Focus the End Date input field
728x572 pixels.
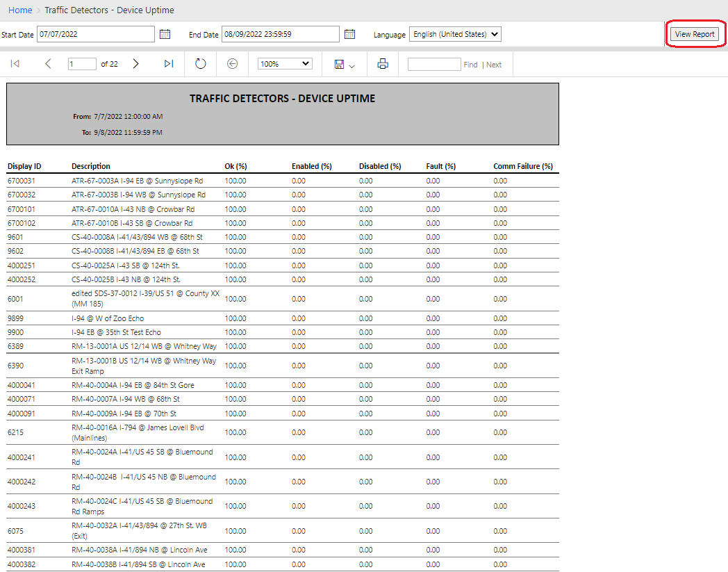281,34
